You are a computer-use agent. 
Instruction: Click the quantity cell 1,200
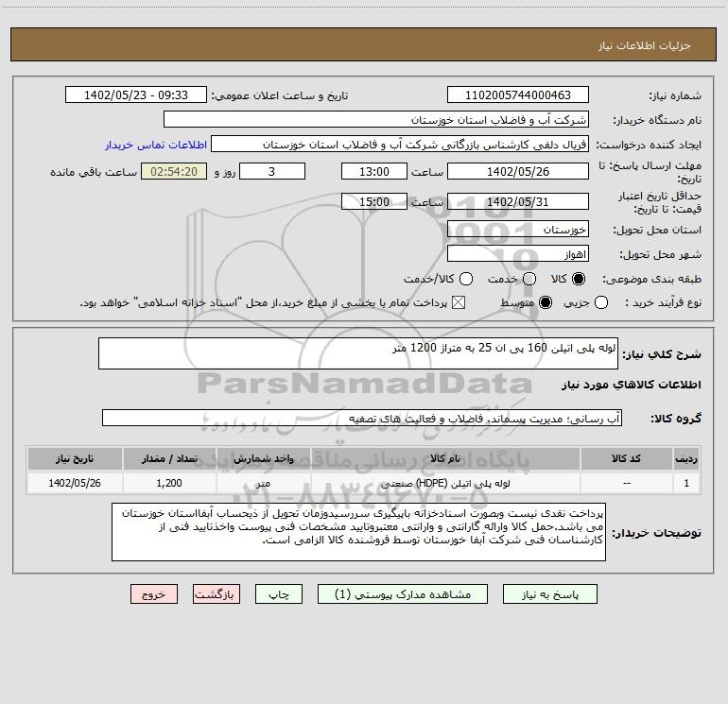[169, 483]
